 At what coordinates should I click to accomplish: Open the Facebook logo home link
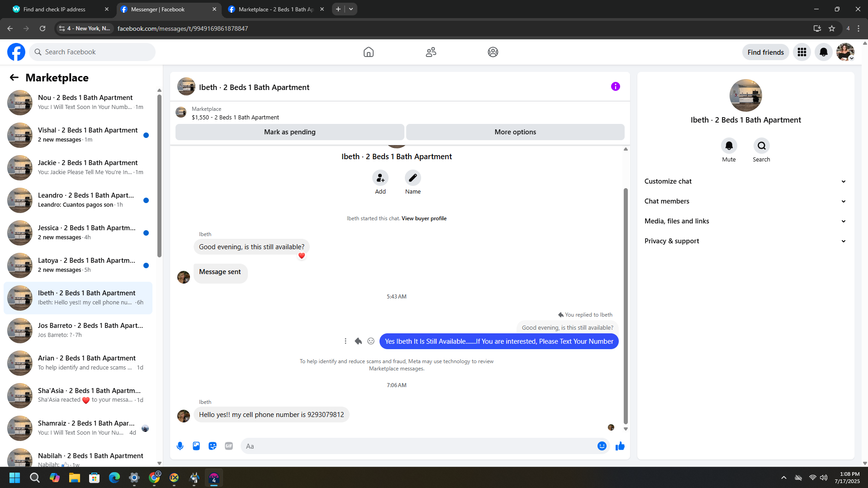[16, 52]
